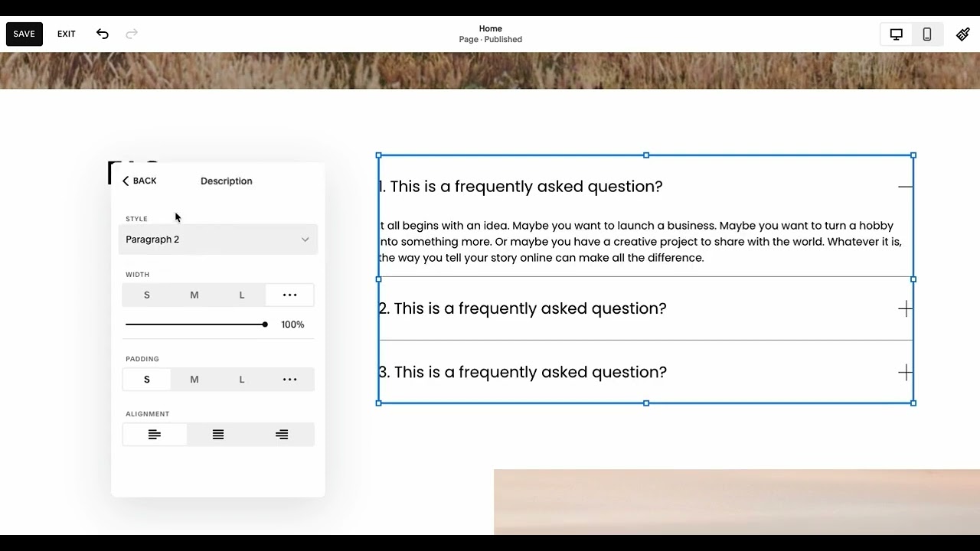980x551 pixels.
Task: Choose custom padding ellipsis option
Action: (x=289, y=380)
